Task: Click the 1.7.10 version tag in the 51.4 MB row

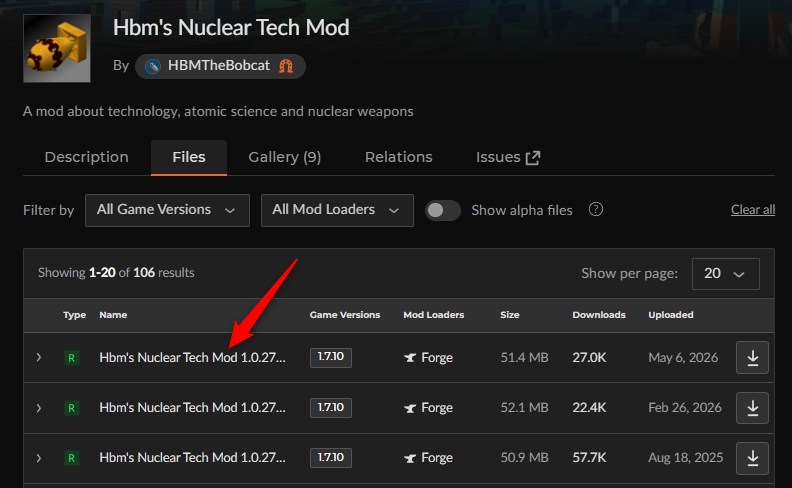Action: coord(331,357)
